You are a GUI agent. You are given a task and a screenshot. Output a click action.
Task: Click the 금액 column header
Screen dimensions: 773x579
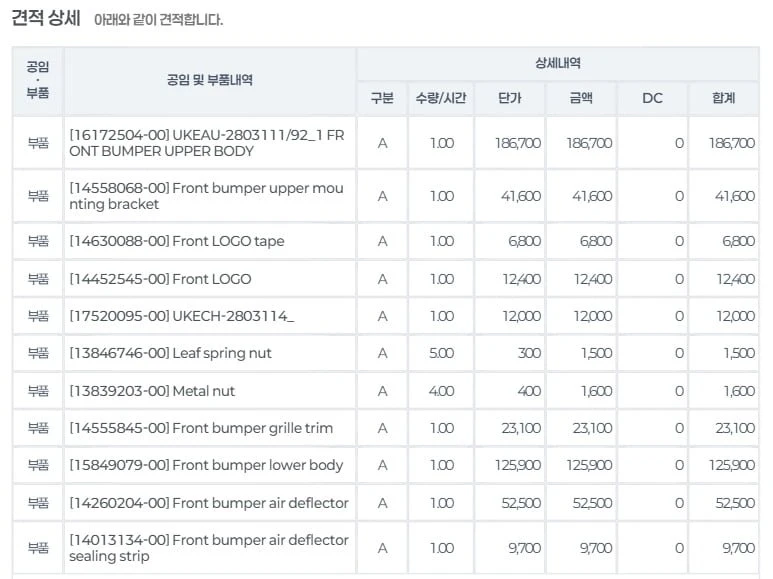click(x=581, y=98)
